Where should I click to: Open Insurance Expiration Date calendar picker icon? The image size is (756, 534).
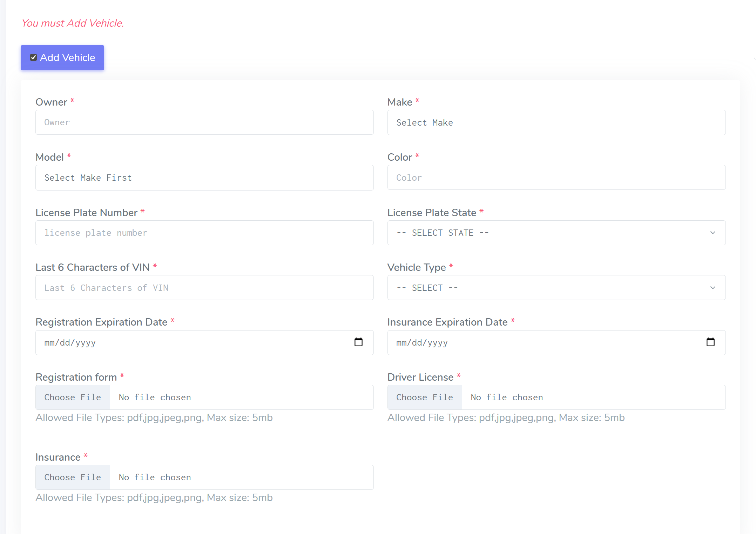click(710, 342)
